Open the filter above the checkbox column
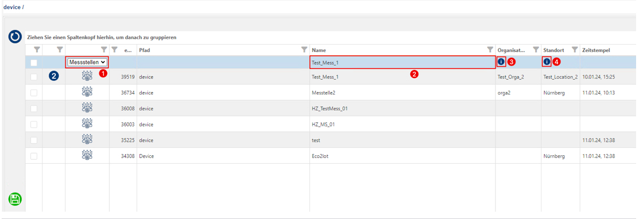Screen dimensions: 644x219 pyautogui.click(x=37, y=50)
